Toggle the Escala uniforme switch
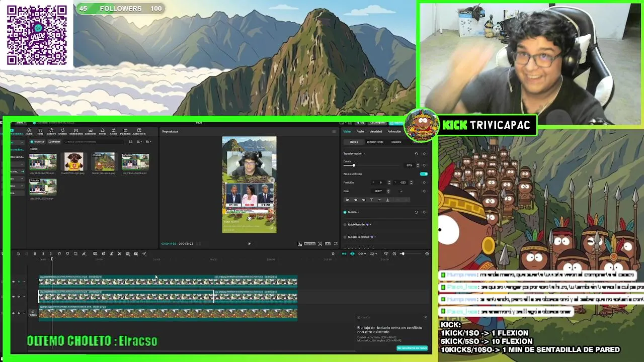The width and height of the screenshot is (644, 362). 424,174
